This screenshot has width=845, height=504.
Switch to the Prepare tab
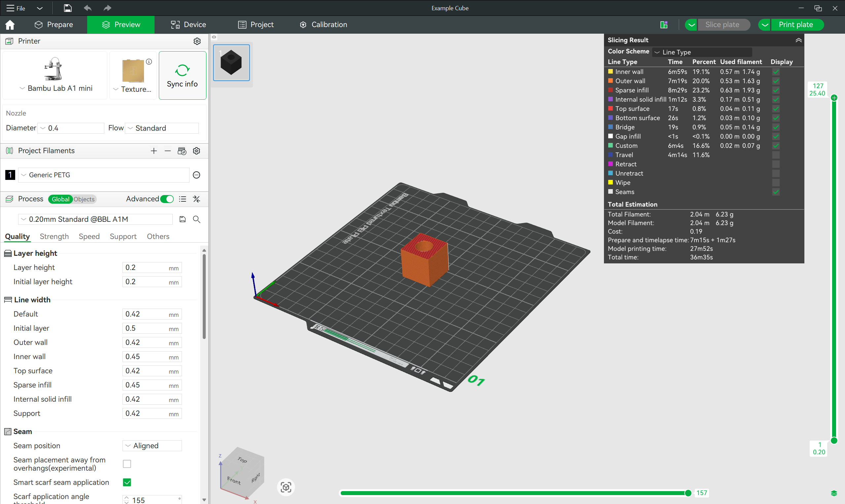[54, 24]
